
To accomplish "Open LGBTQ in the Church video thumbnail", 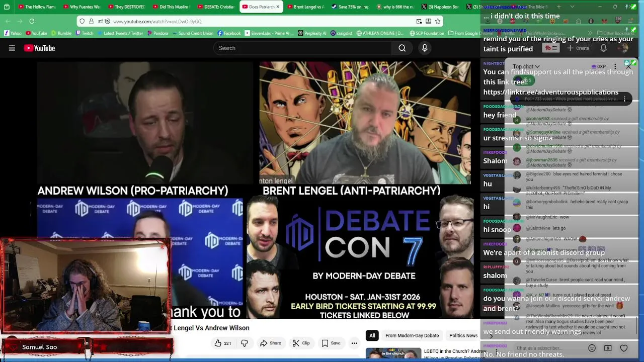I will 393,354.
